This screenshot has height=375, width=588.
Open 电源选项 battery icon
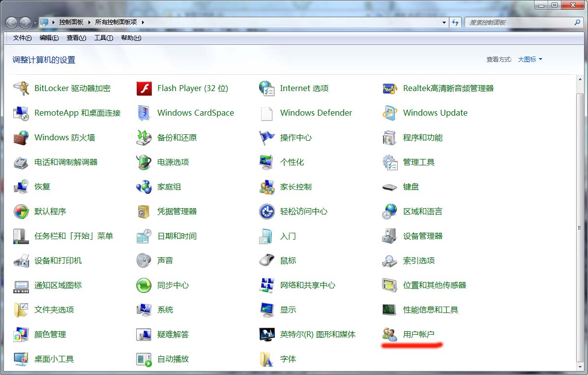click(144, 162)
